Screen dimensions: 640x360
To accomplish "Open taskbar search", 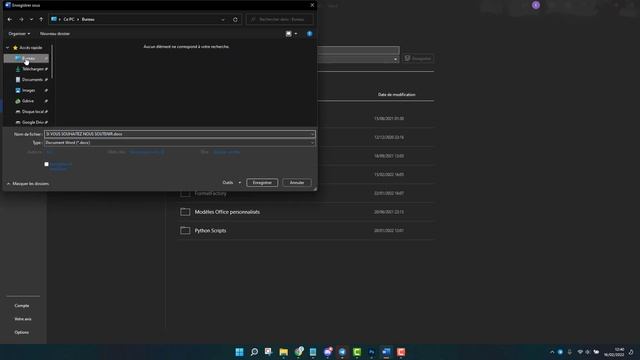I will [254, 352].
